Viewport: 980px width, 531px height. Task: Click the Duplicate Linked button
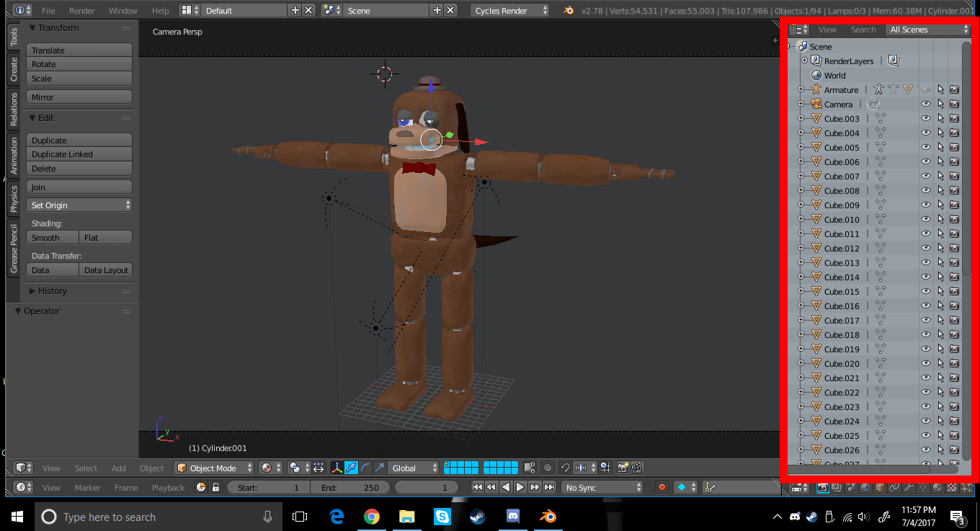coord(79,153)
